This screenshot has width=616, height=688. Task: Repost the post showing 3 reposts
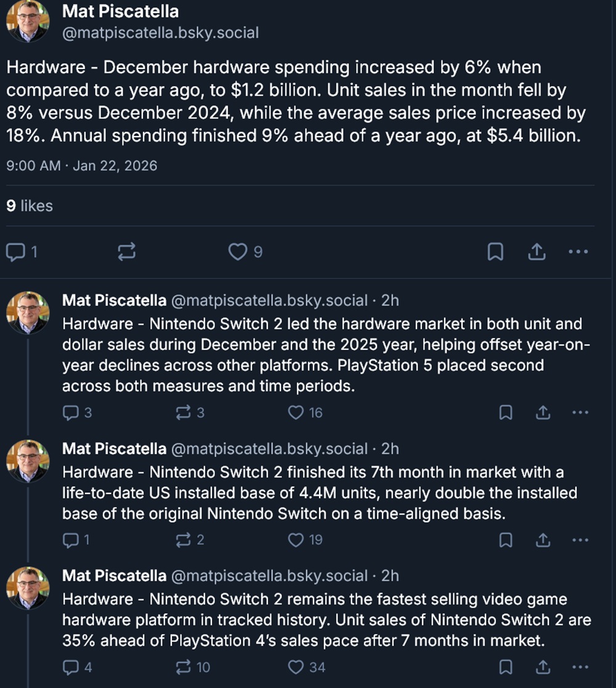184,413
